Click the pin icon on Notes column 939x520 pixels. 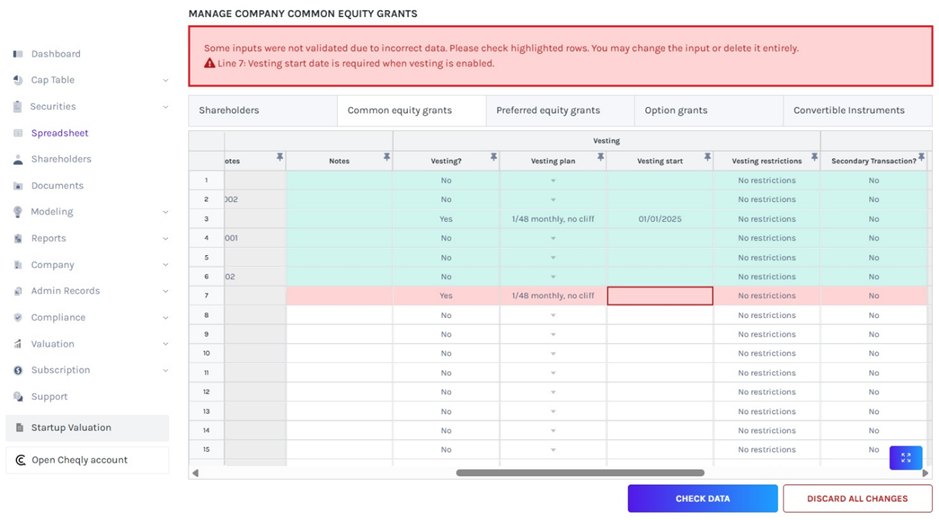pyautogui.click(x=386, y=157)
